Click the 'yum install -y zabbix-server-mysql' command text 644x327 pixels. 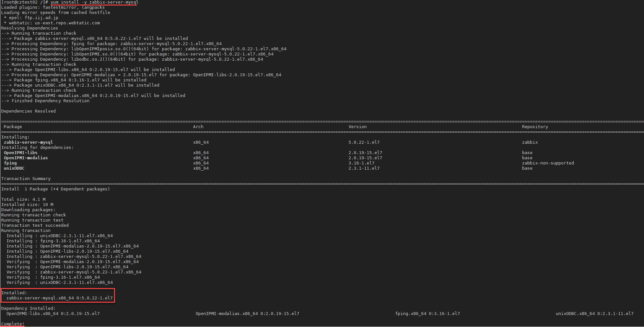coord(95,2)
